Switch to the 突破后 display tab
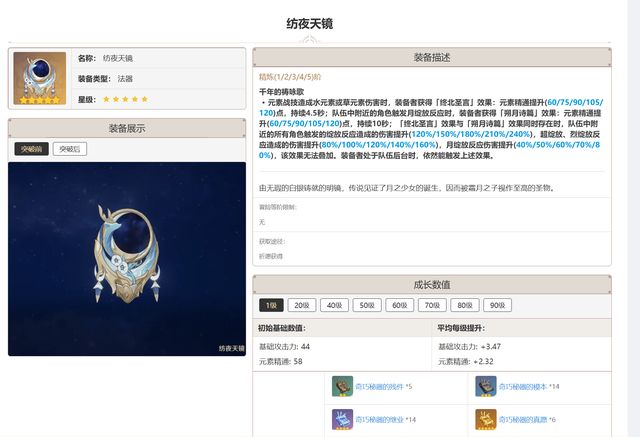Viewport: 640px width, 437px height. (70, 149)
